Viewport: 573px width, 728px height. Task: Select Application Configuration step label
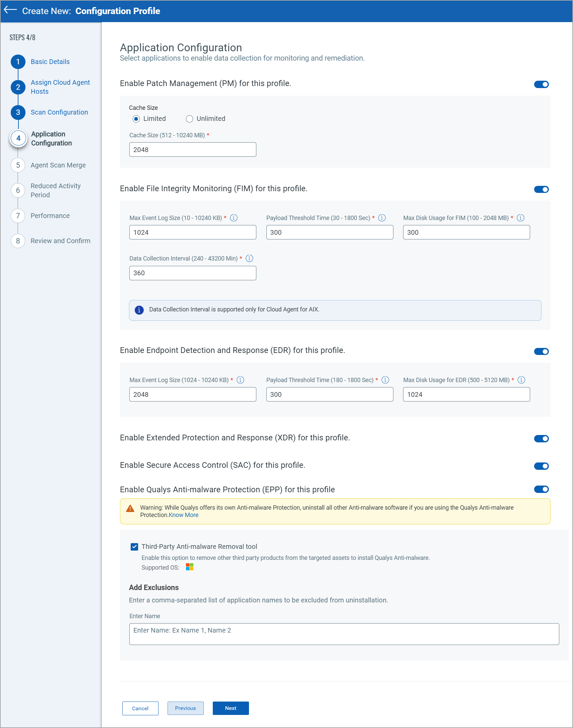[51, 138]
